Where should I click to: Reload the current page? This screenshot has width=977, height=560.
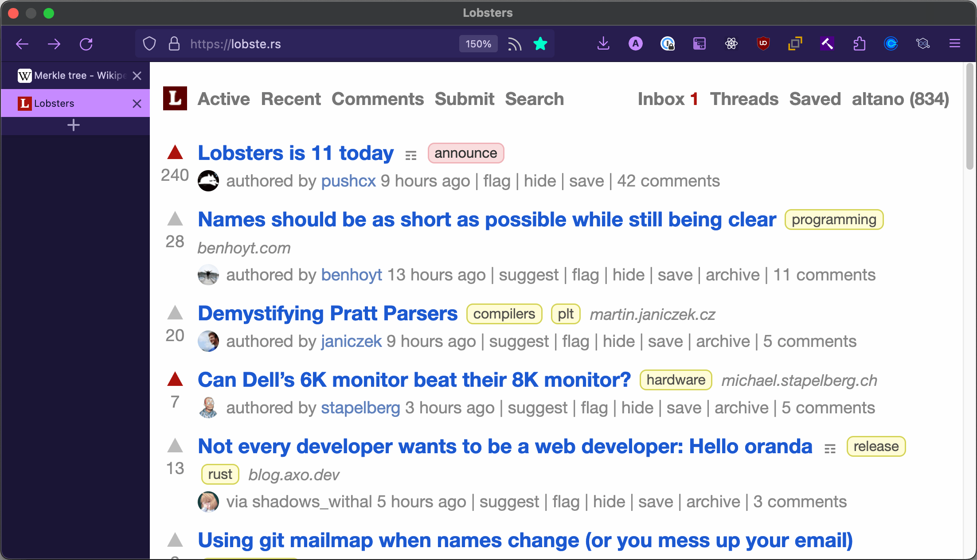tap(86, 44)
